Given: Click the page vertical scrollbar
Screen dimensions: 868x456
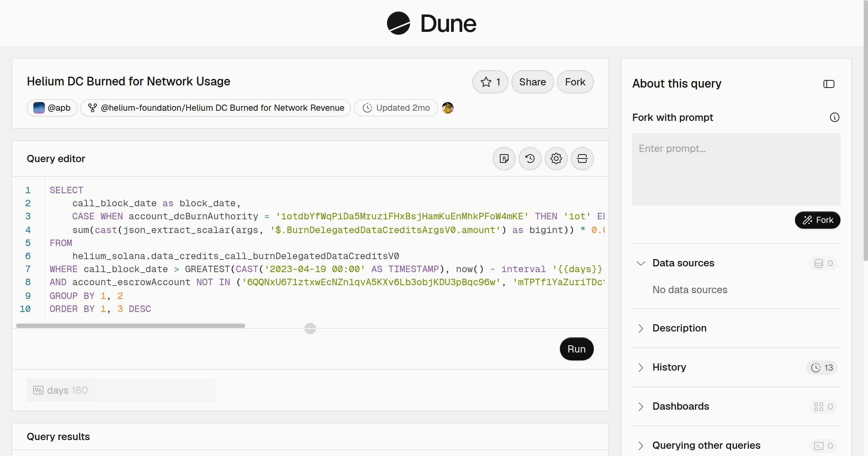Looking at the screenshot, I should click(x=865, y=130).
